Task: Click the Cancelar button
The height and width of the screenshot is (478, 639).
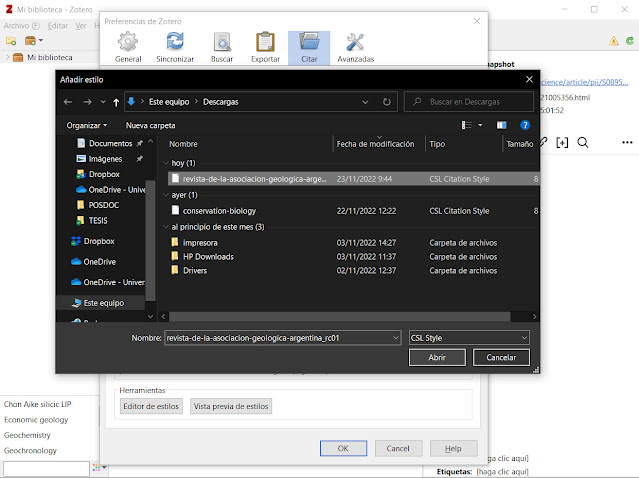Action: coord(501,357)
